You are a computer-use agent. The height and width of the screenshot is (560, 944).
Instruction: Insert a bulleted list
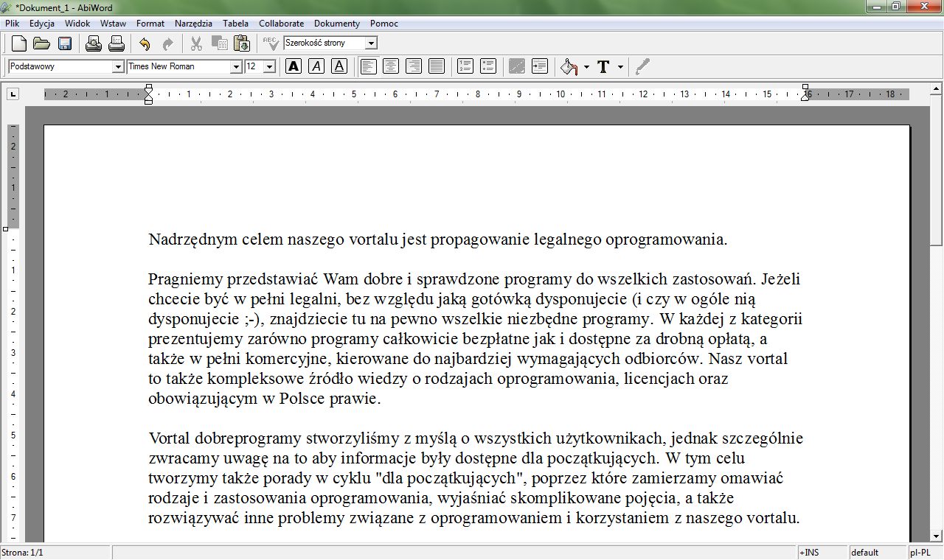pos(488,66)
